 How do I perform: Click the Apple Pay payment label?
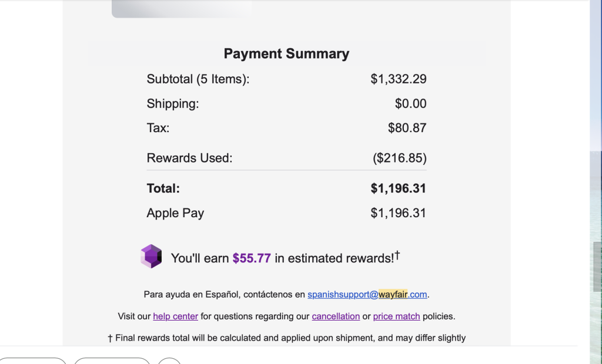[x=175, y=213]
